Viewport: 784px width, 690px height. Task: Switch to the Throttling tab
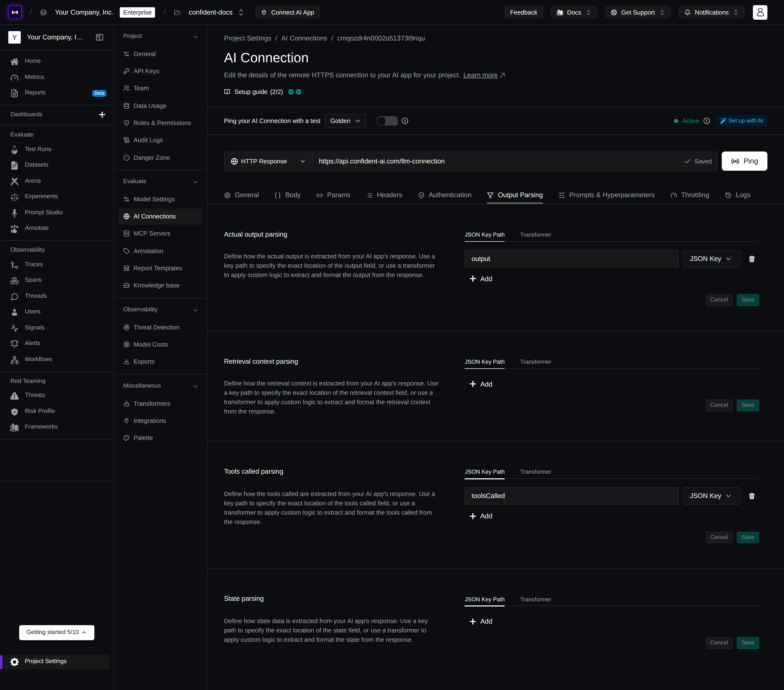tap(690, 195)
